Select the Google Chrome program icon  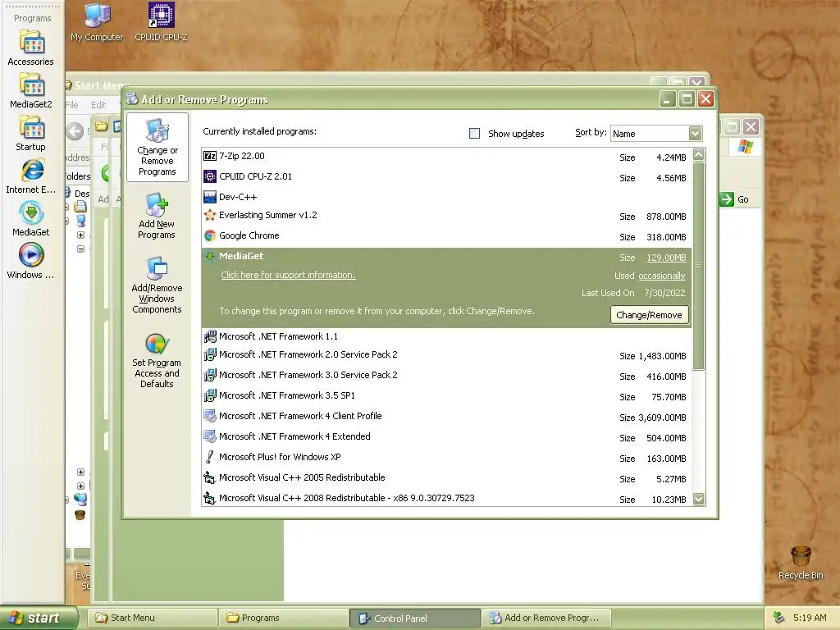(x=210, y=235)
